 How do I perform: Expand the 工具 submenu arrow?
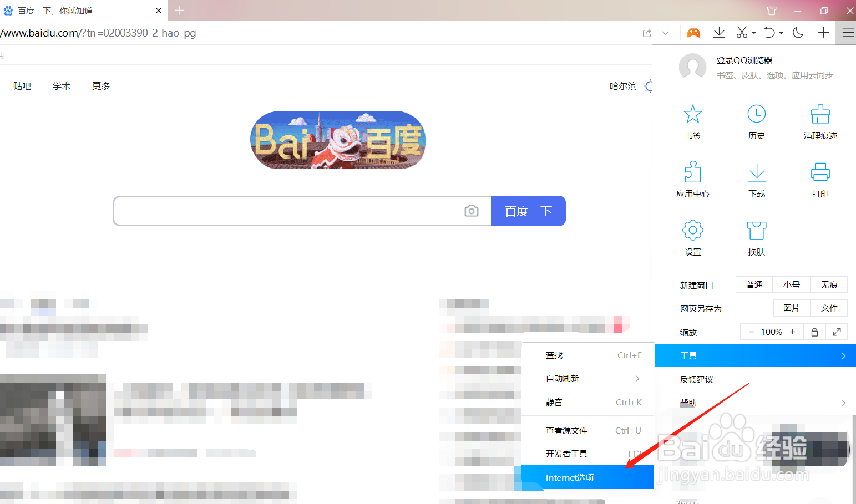click(x=843, y=355)
